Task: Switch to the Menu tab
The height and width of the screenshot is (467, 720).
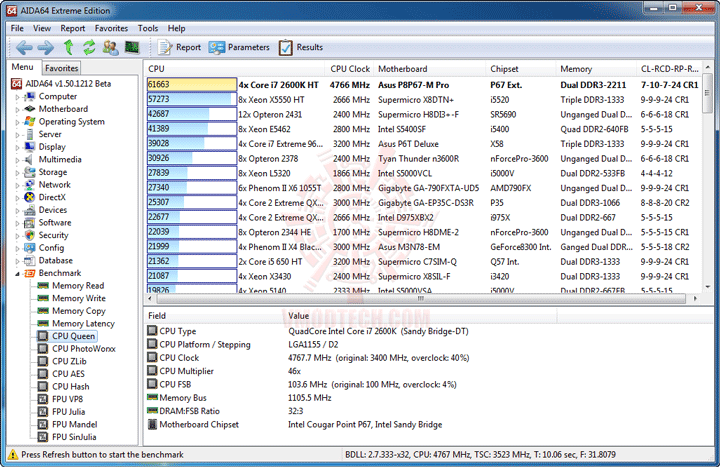Action: coord(22,67)
